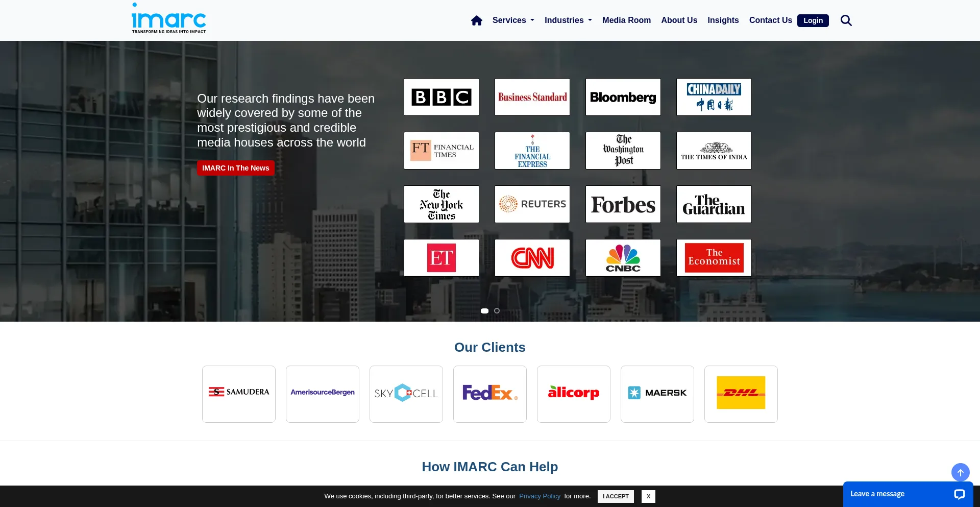Select the FT Financial Times logo
Viewport: 980px width, 507px height.
pyautogui.click(x=442, y=151)
